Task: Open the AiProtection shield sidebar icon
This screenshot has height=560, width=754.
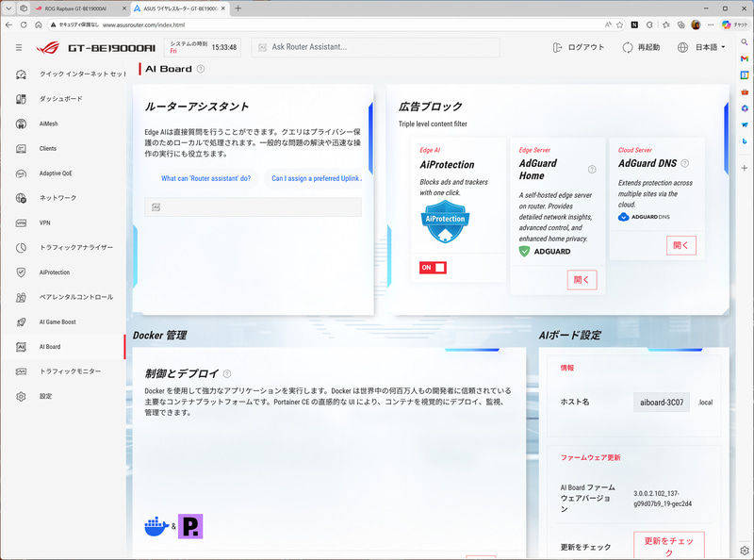Action: 21,272
